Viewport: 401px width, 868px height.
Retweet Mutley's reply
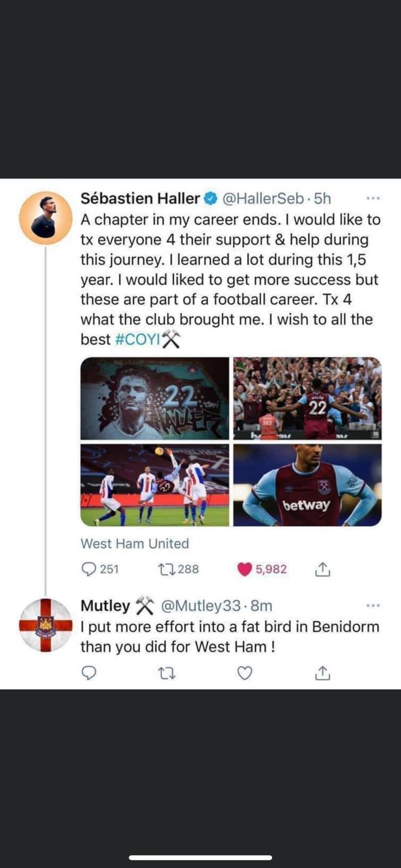point(166,673)
